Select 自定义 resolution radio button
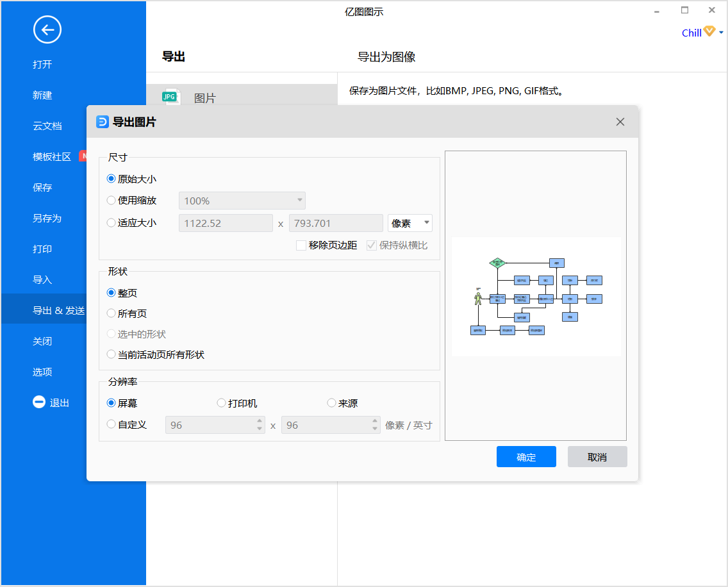The image size is (728, 587). click(x=111, y=424)
